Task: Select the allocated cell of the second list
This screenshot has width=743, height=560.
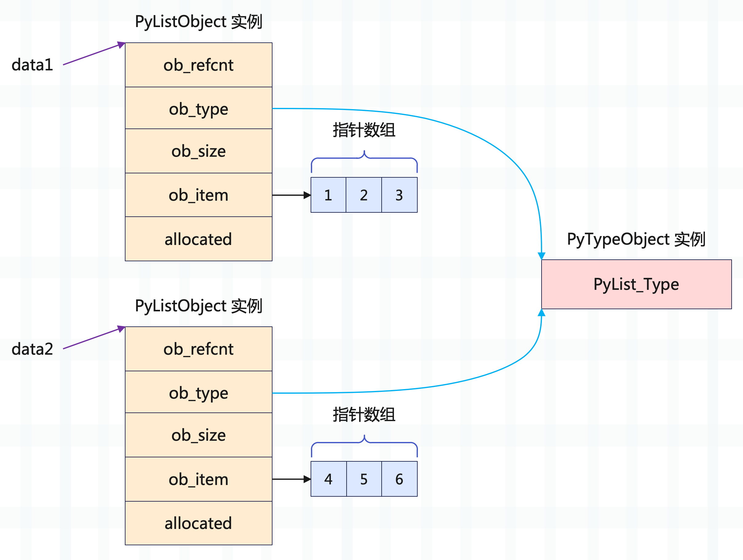Action: point(198,523)
